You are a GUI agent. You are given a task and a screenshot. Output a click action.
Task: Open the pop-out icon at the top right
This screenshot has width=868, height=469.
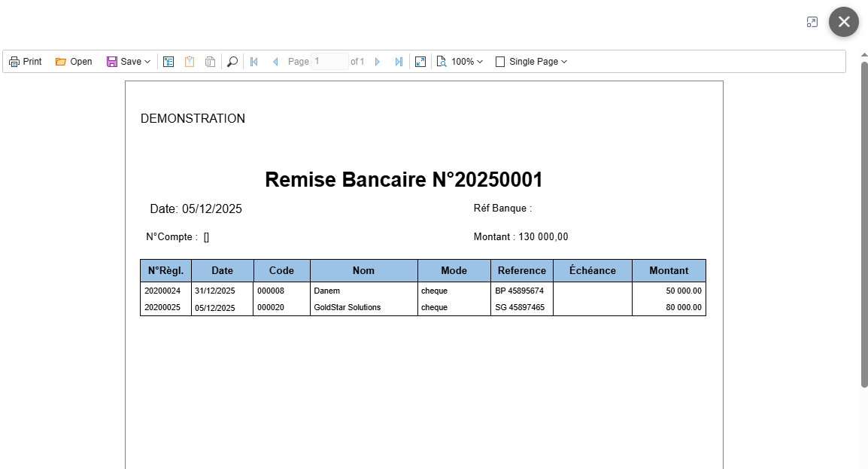(812, 22)
